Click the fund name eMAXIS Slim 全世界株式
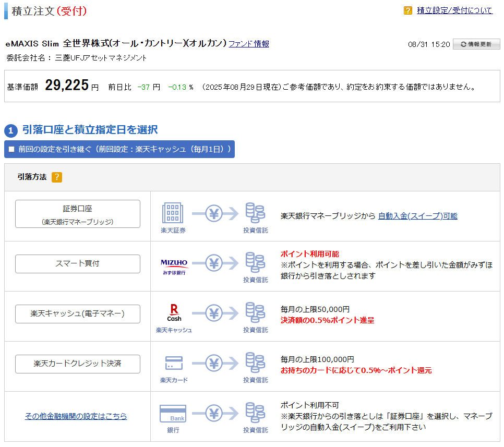Viewport: 504px width, 447px height. [x=116, y=43]
